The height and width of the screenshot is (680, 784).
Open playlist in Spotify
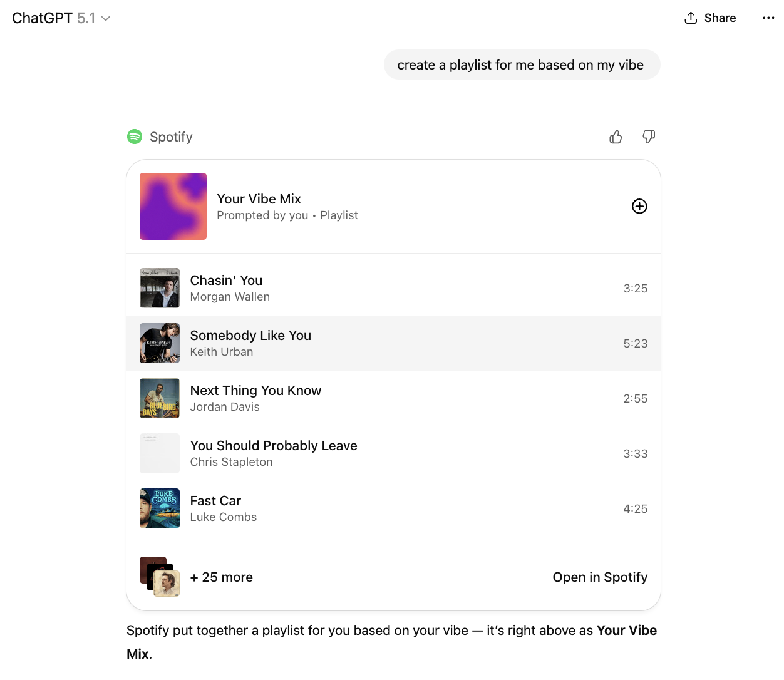pos(600,577)
